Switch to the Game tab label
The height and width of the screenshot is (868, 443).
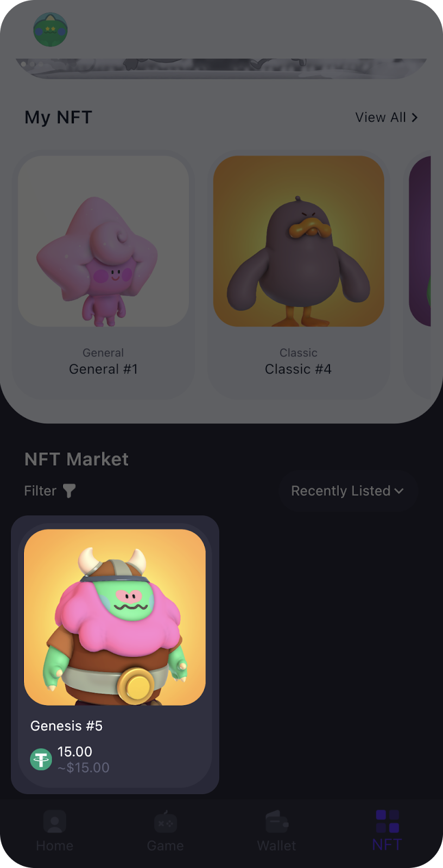click(166, 846)
